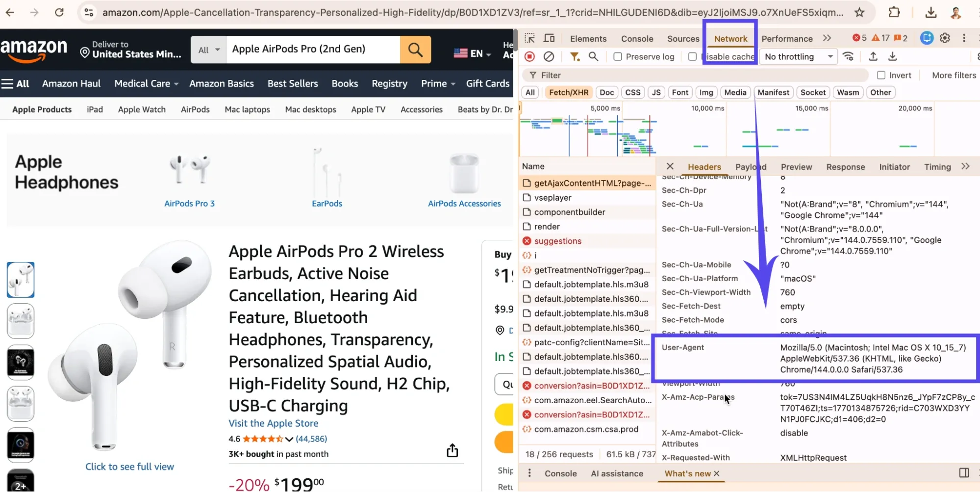The image size is (980, 492).
Task: Open DevTools settings gear
Action: click(x=945, y=38)
